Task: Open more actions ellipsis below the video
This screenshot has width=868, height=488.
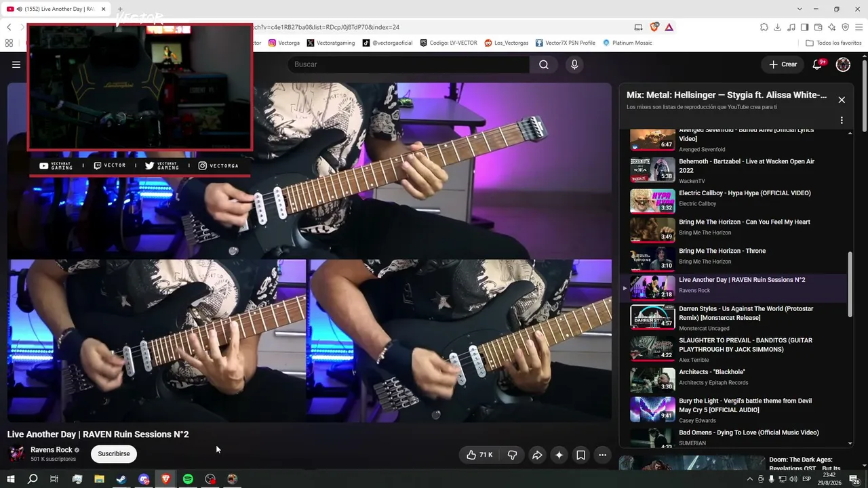Action: click(602, 455)
